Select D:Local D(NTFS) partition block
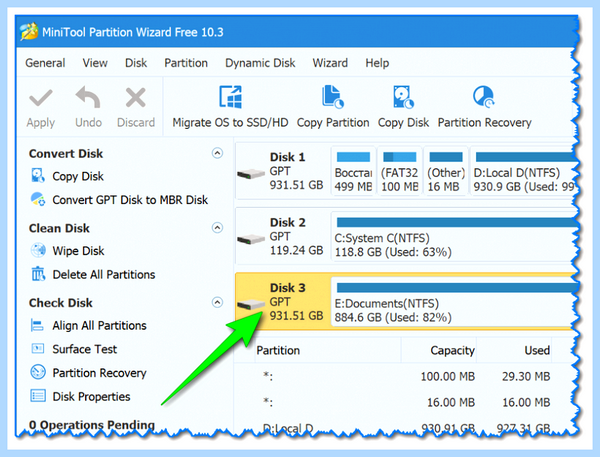Viewport: 600px width, 457px height. 523,171
